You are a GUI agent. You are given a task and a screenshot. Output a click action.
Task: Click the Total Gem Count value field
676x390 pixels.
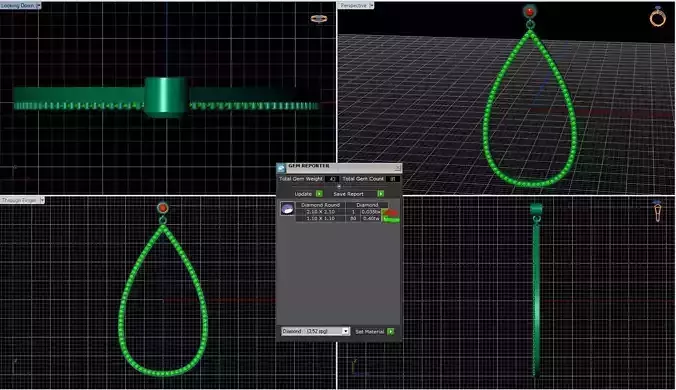[393, 179]
